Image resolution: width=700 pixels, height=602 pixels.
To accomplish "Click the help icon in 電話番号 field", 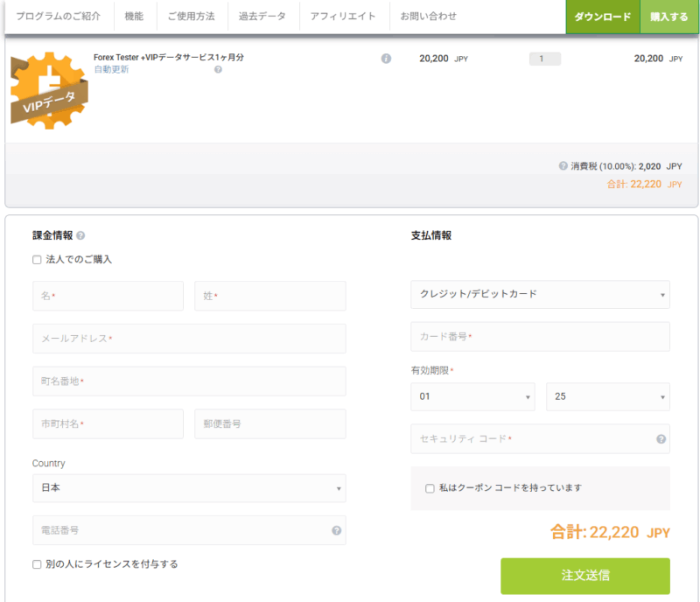I will [x=337, y=530].
